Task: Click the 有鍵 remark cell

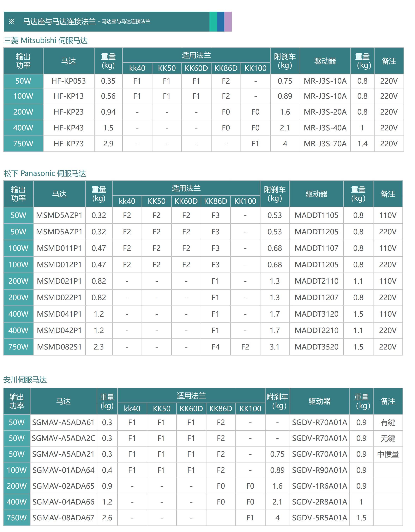Action: tap(388, 422)
